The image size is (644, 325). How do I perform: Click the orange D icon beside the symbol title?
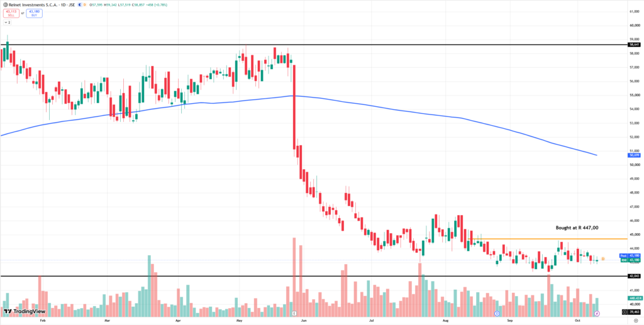(85, 5)
